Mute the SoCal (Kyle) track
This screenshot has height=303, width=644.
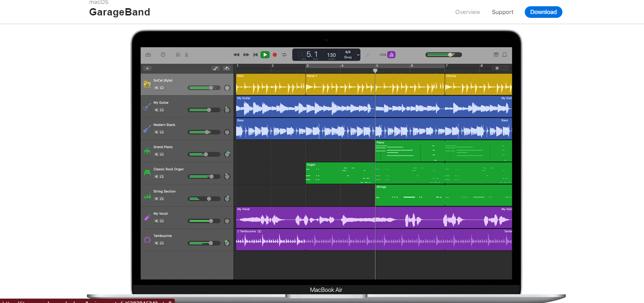coord(156,88)
